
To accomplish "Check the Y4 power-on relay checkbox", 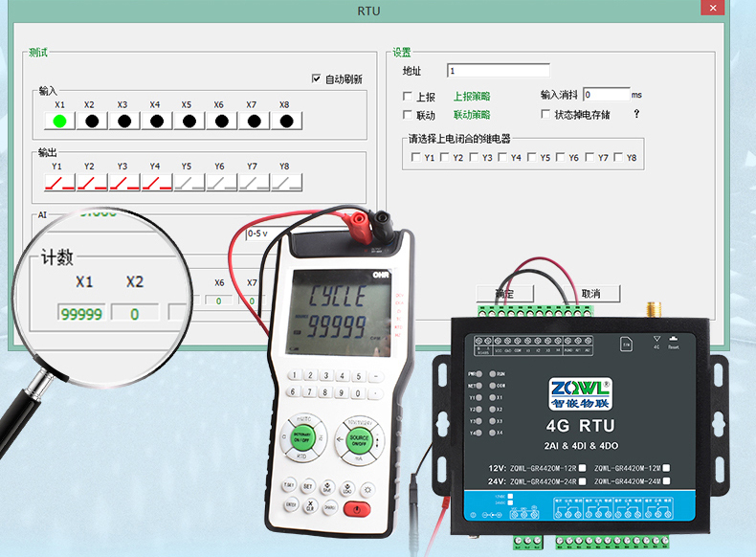I will pos(501,157).
